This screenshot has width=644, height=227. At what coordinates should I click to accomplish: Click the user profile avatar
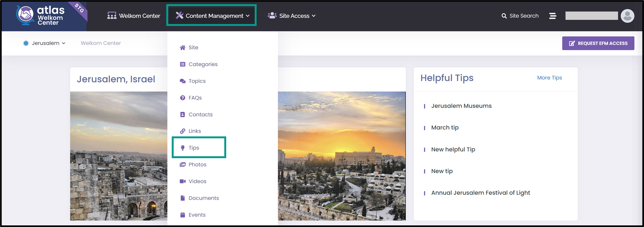(x=627, y=16)
